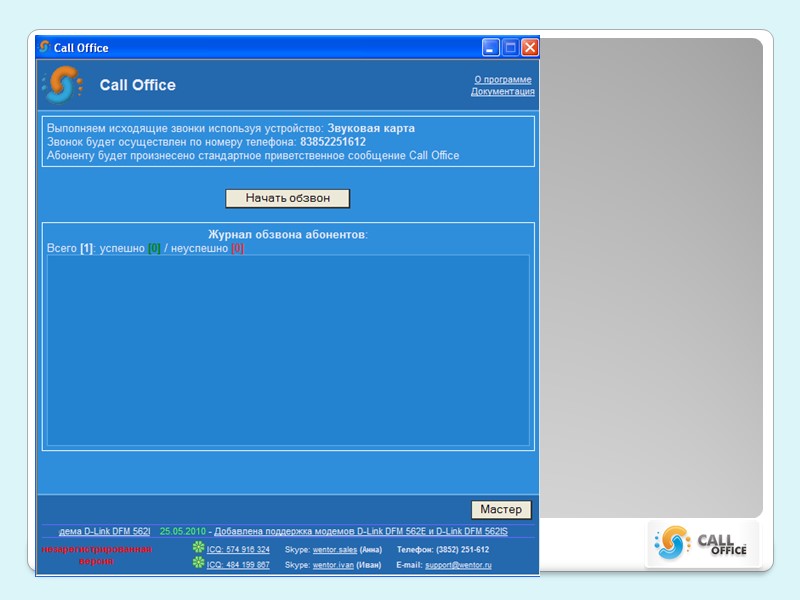This screenshot has width=800, height=600.
Task: Start calling with 'Начать обзвон' button
Action: [x=288, y=198]
